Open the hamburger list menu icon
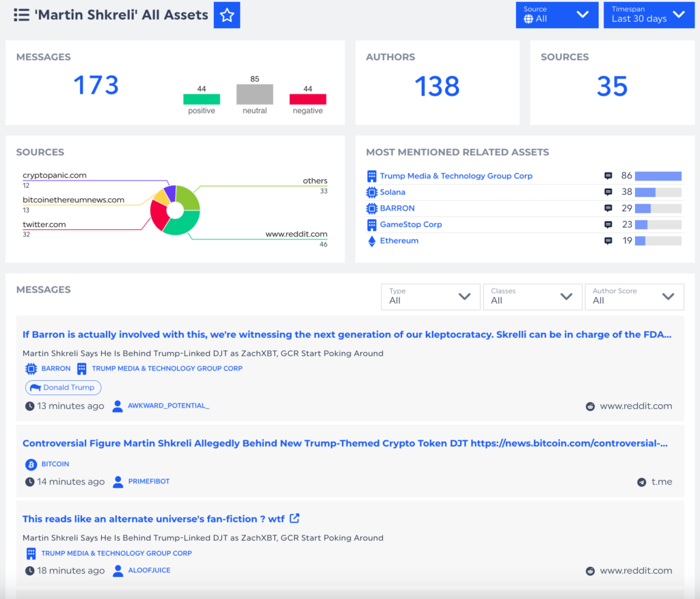 click(x=21, y=15)
